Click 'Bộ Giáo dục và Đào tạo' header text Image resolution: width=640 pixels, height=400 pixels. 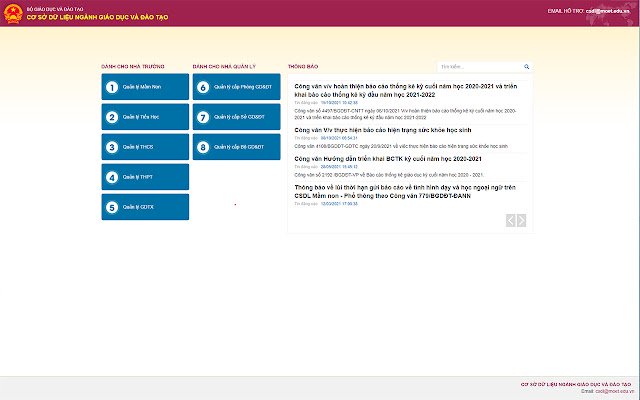pos(55,9)
